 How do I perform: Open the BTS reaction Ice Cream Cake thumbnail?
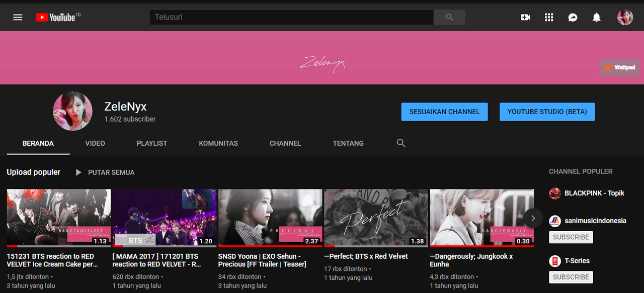coord(59,218)
